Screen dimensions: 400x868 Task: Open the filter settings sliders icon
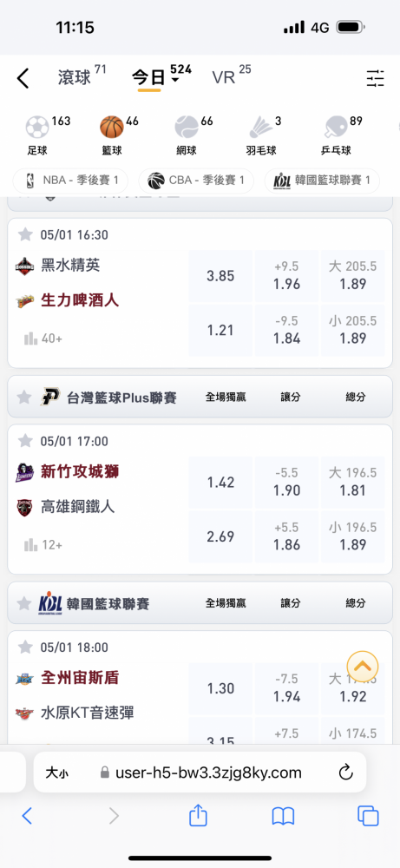pos(375,79)
